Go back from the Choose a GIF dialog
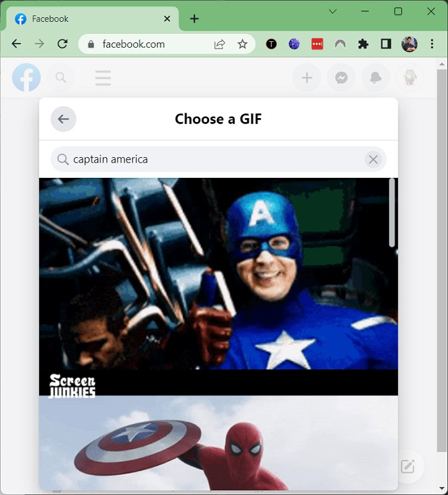 [x=64, y=119]
